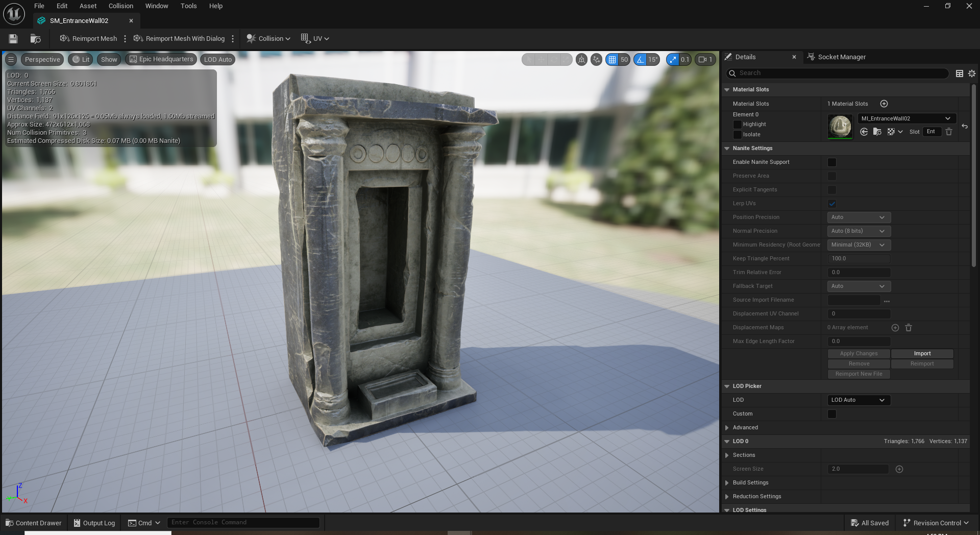Toggle grid snapping in the viewport
The height and width of the screenshot is (535, 980).
click(x=612, y=60)
